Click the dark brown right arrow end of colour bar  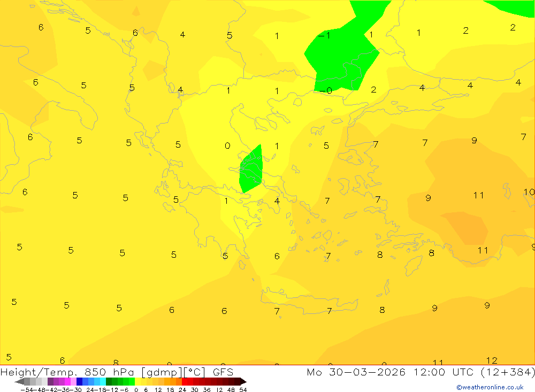point(243,381)
